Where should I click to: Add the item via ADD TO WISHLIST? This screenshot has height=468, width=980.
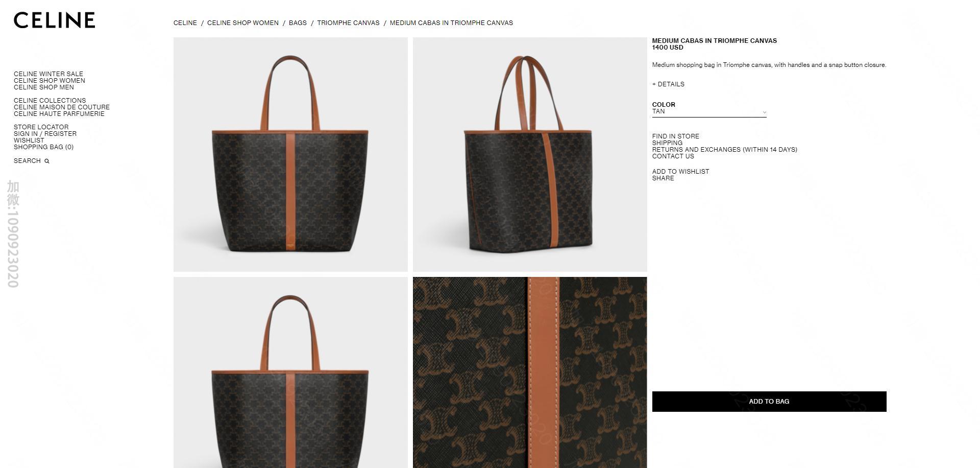click(680, 172)
